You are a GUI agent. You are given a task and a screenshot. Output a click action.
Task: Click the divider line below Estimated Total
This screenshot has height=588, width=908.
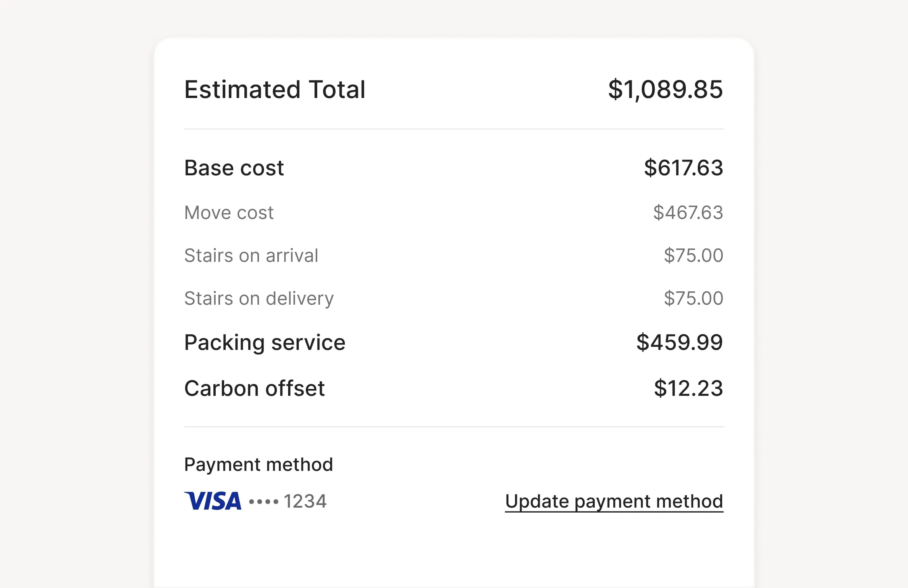[454, 129]
